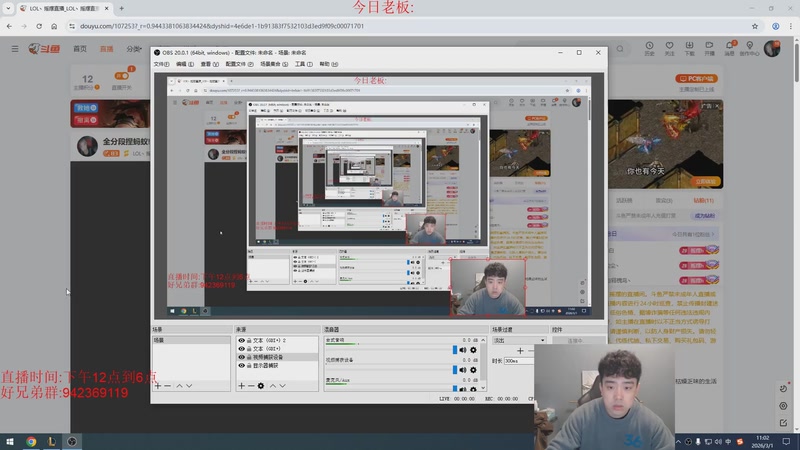Hide the 视频捕获设备 source eye icon

241,357
